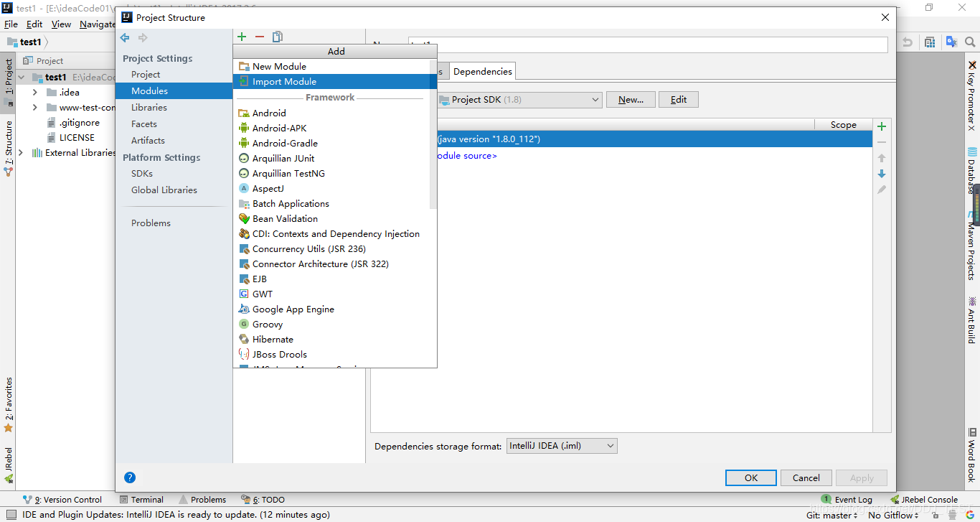Open Dependencies storage format dropdown
Image resolution: width=980 pixels, height=522 pixels.
coord(562,446)
